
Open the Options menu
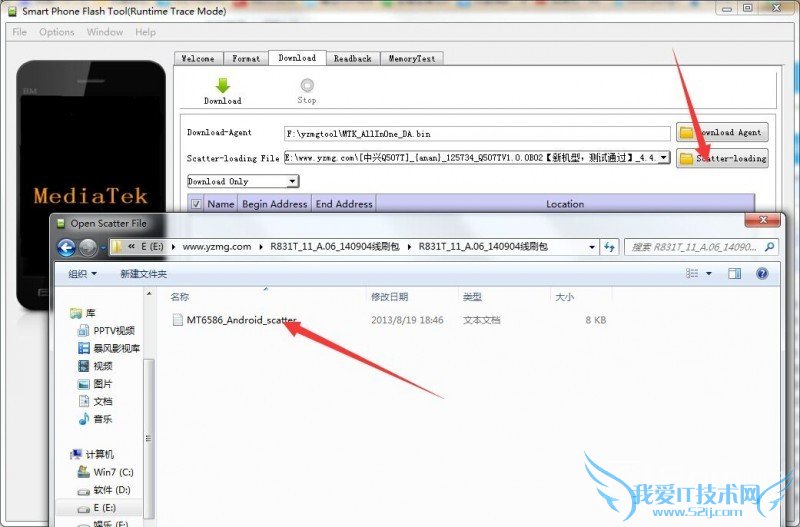point(57,32)
